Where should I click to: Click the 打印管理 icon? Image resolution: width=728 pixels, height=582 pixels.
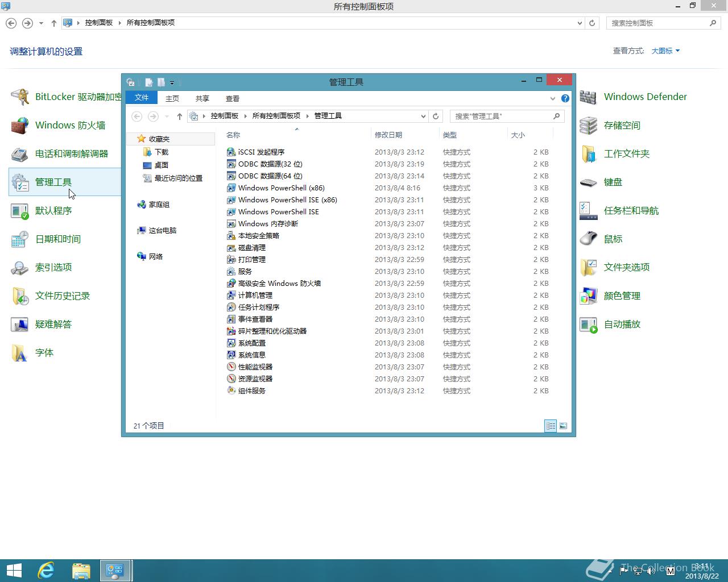(231, 259)
